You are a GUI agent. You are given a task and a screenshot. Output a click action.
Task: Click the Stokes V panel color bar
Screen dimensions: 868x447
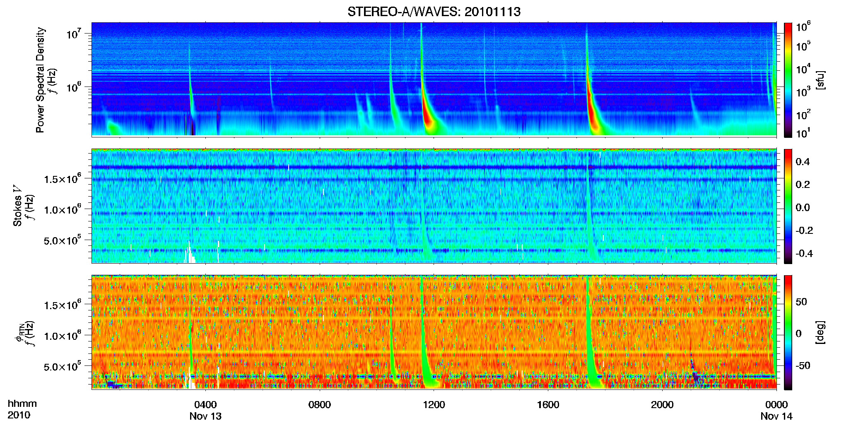[x=788, y=207]
